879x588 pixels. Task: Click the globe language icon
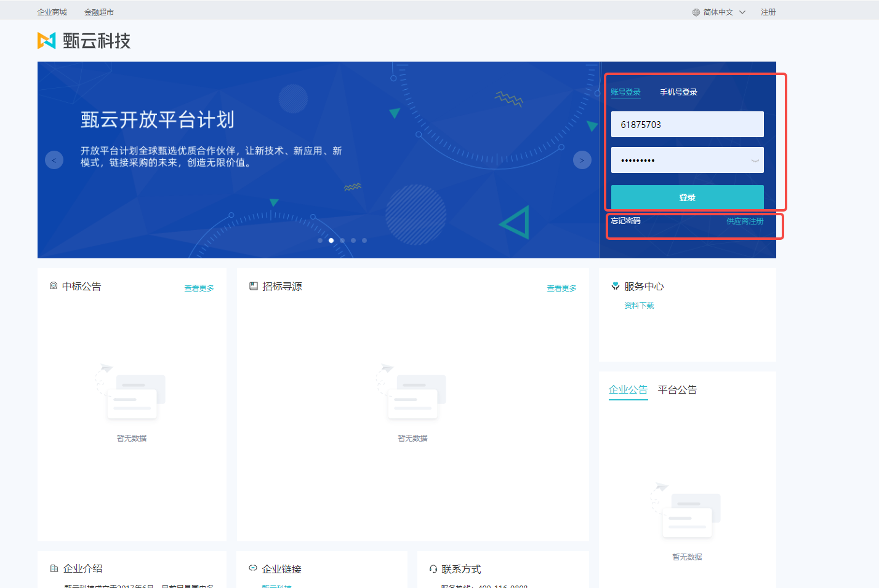[x=696, y=12]
